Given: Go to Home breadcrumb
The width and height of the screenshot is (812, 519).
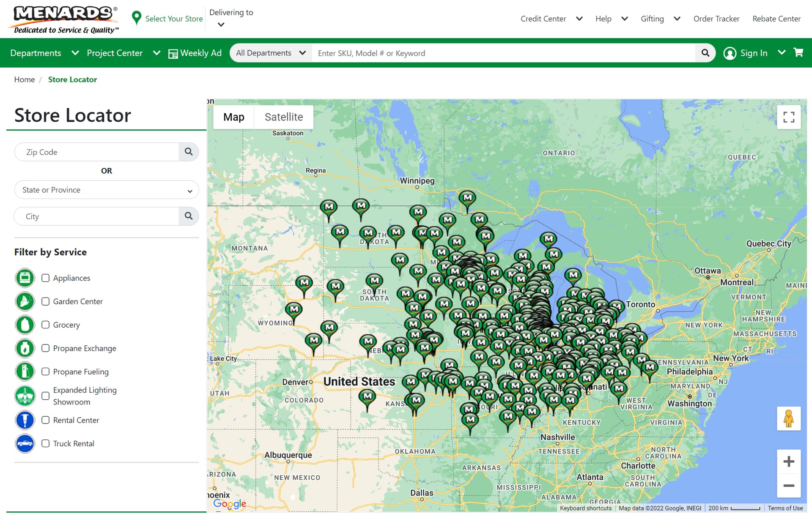Looking at the screenshot, I should click(x=25, y=79).
